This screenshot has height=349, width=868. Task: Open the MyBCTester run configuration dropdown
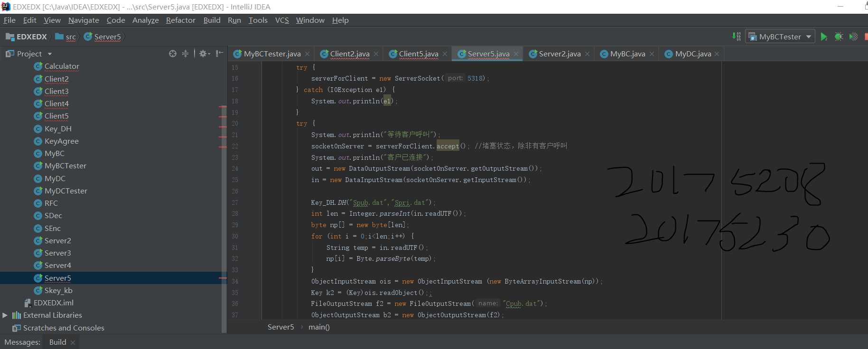pos(780,37)
